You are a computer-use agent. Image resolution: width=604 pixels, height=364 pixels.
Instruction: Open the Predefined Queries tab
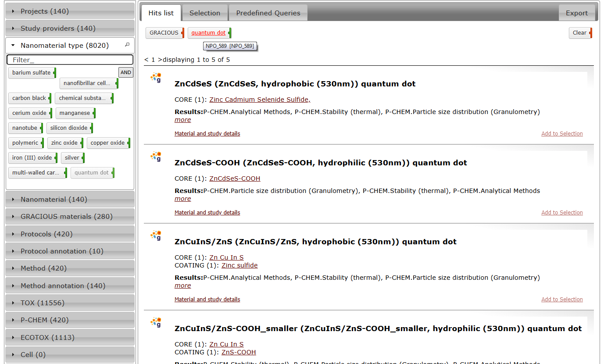268,13
